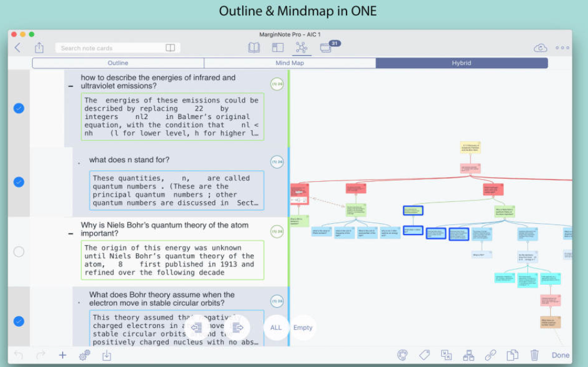Screen dimensions: 588x367
Task: Switch to the Mind Map tab
Action: point(290,63)
